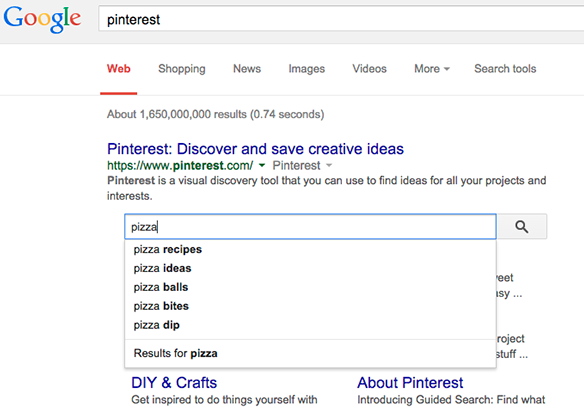Image resolution: width=584 pixels, height=407 pixels.
Task: Go to the Videos tab
Action: pos(369,69)
